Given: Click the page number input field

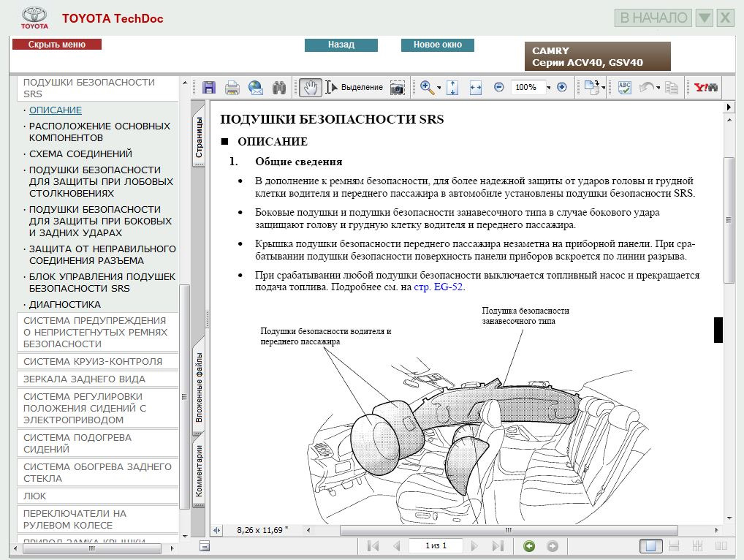Looking at the screenshot, I should coord(437,545).
